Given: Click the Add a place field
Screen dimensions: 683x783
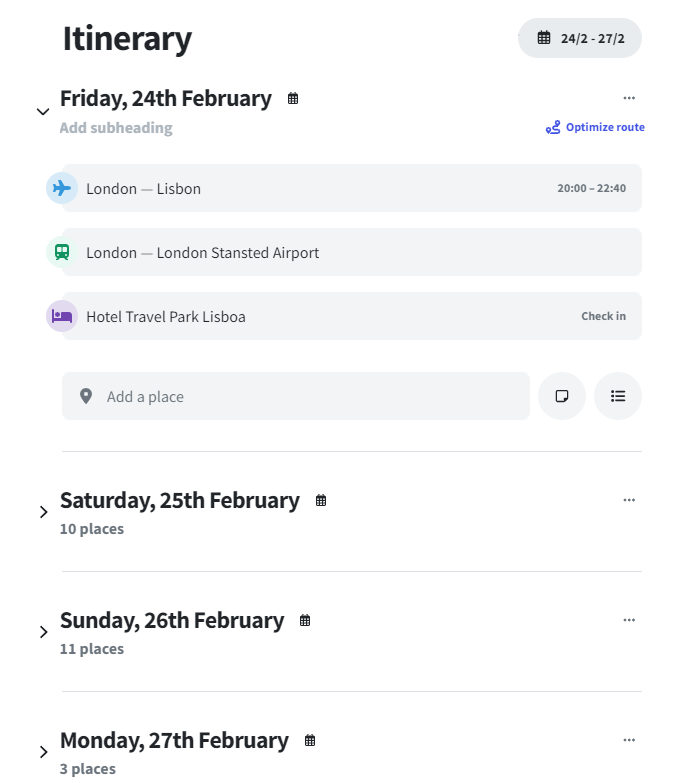Looking at the screenshot, I should 296,396.
